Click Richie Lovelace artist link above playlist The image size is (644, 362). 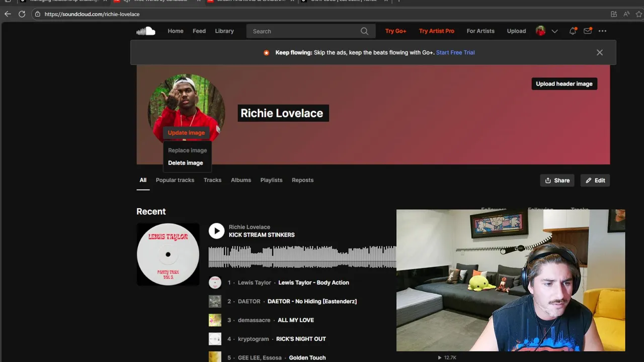click(250, 227)
